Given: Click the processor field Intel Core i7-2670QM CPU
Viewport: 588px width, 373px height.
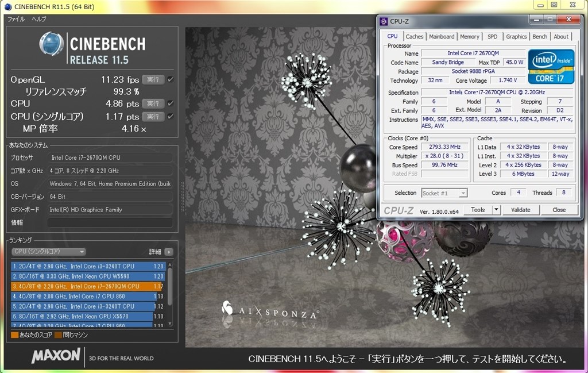Looking at the screenshot, I should tap(110, 157).
